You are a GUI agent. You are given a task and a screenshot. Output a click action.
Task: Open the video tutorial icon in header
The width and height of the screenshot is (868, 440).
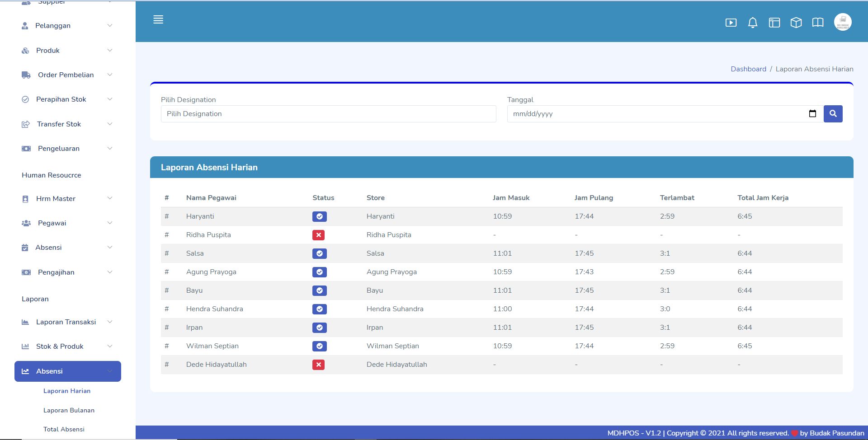tap(731, 23)
